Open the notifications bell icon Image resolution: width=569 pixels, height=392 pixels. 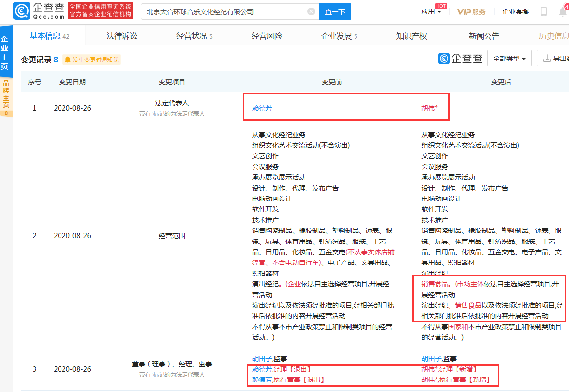563,11
